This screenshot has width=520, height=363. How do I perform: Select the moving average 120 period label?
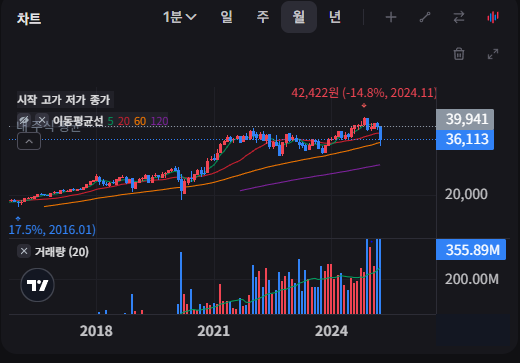coord(159,121)
